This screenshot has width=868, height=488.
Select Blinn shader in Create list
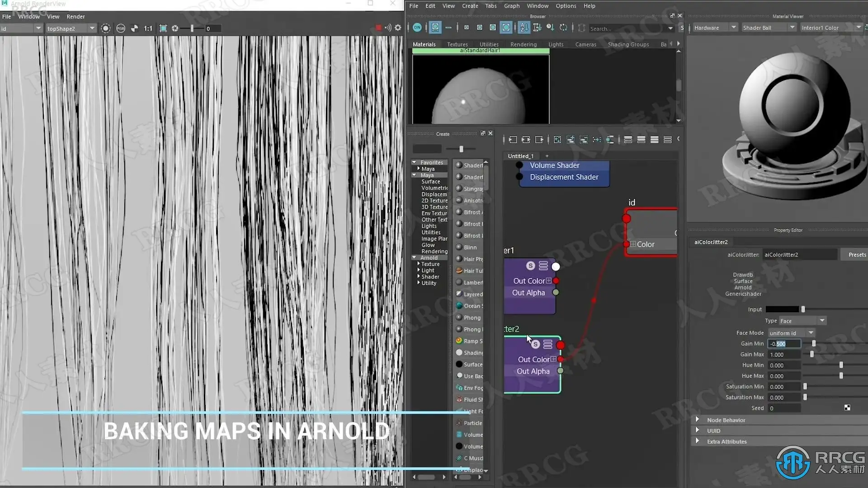coord(470,248)
